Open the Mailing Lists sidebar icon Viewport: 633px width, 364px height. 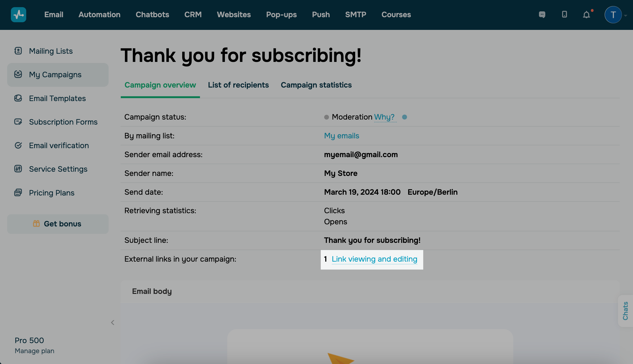pos(18,51)
